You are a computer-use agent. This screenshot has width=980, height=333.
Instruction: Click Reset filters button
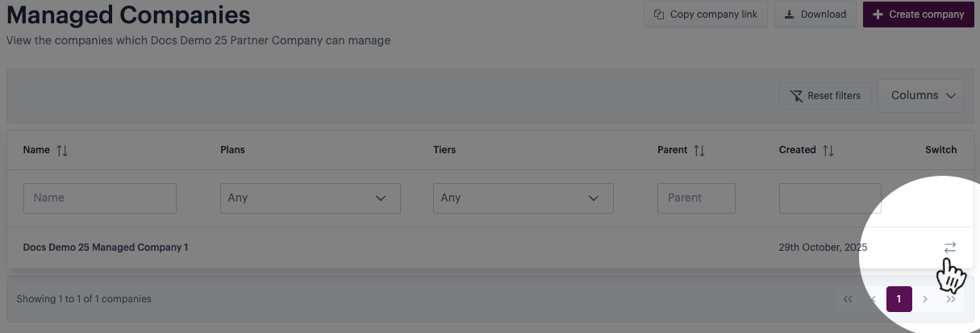(824, 96)
